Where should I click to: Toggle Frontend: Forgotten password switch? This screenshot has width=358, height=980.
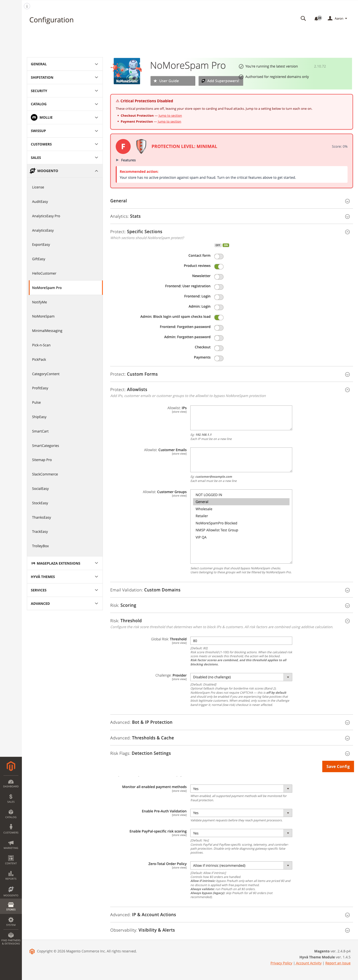[219, 327]
